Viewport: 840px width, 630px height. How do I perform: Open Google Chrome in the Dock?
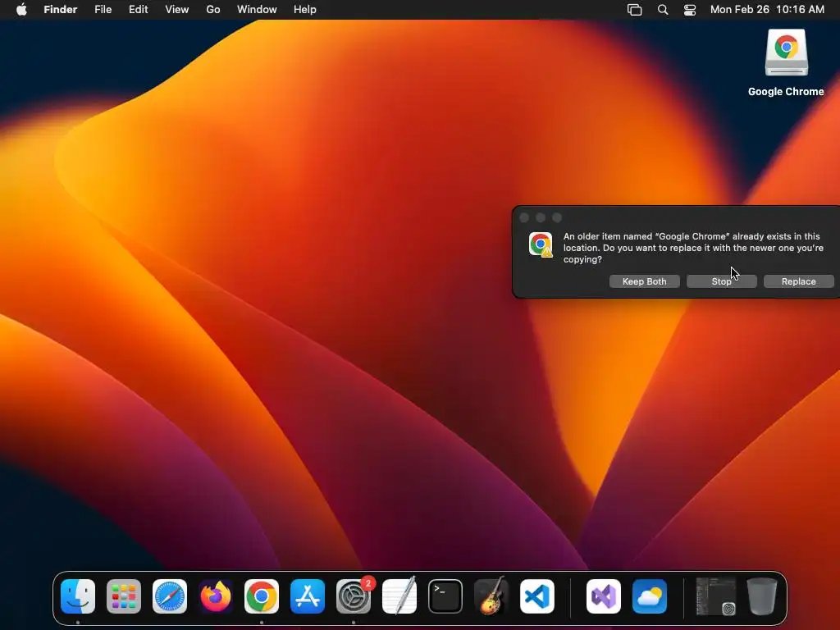(x=262, y=596)
